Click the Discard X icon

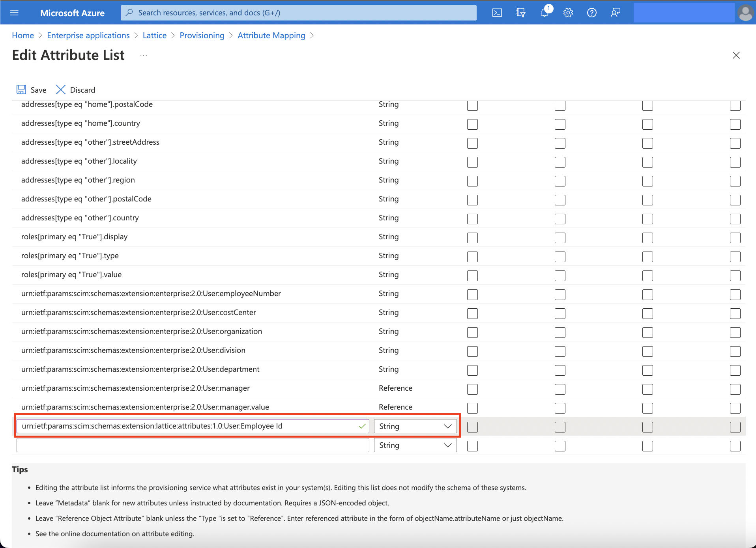[61, 89]
